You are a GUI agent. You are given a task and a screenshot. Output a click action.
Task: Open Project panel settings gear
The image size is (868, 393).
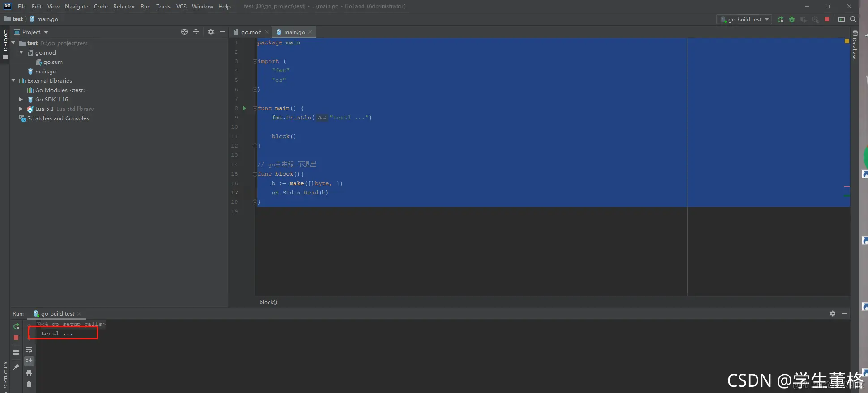(x=211, y=32)
